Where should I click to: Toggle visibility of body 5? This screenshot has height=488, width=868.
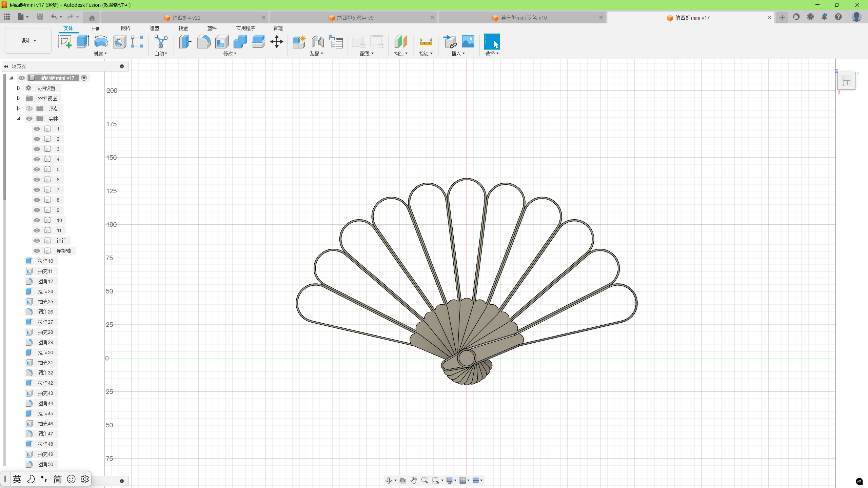pyautogui.click(x=37, y=169)
